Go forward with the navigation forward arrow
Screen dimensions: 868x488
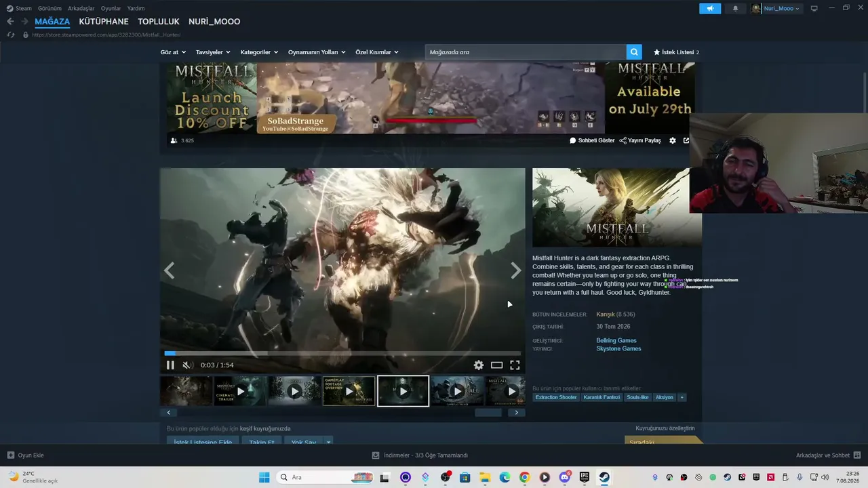pos(24,22)
